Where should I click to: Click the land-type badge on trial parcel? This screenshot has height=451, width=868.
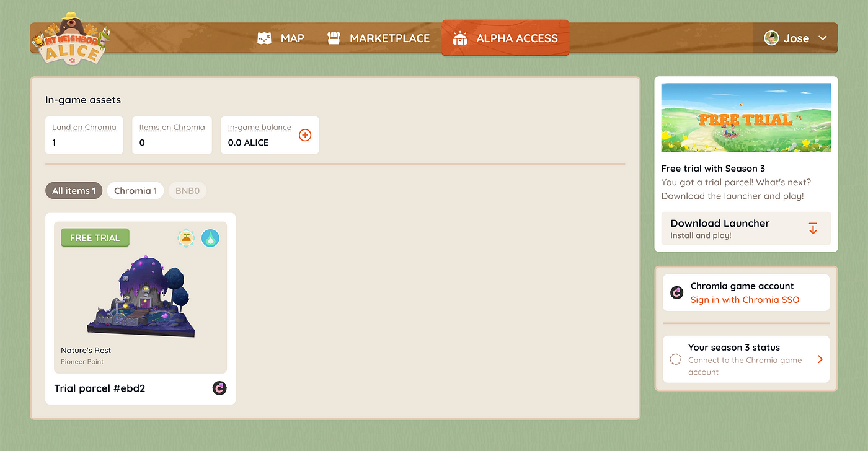pos(187,238)
